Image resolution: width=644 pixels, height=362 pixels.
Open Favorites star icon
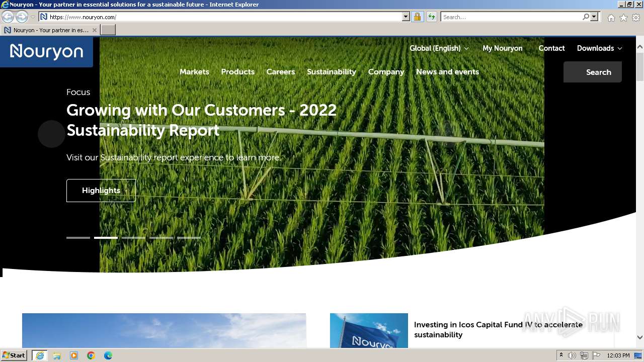(623, 18)
